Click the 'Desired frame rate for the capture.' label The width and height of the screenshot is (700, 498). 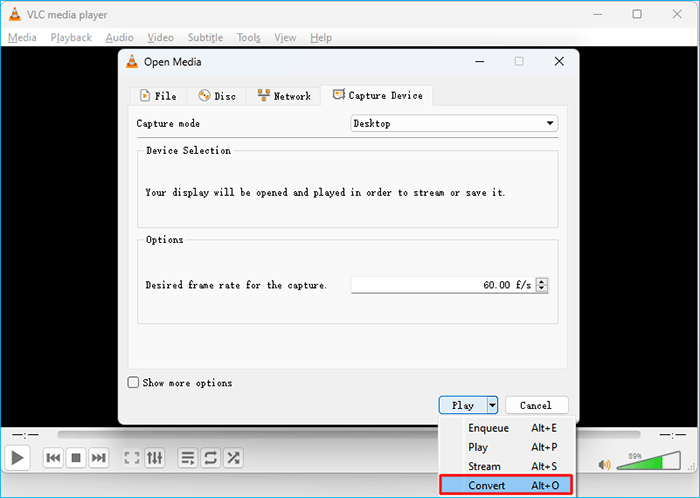coord(236,285)
